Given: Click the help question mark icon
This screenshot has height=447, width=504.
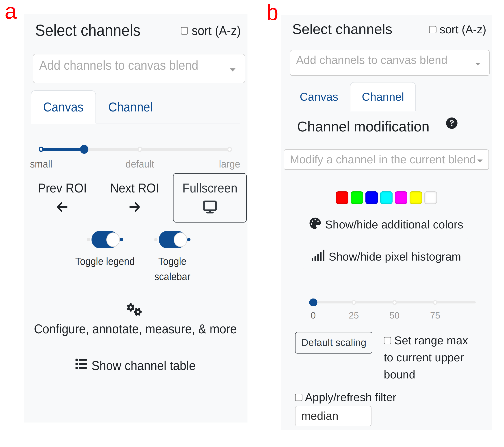Looking at the screenshot, I should (452, 123).
